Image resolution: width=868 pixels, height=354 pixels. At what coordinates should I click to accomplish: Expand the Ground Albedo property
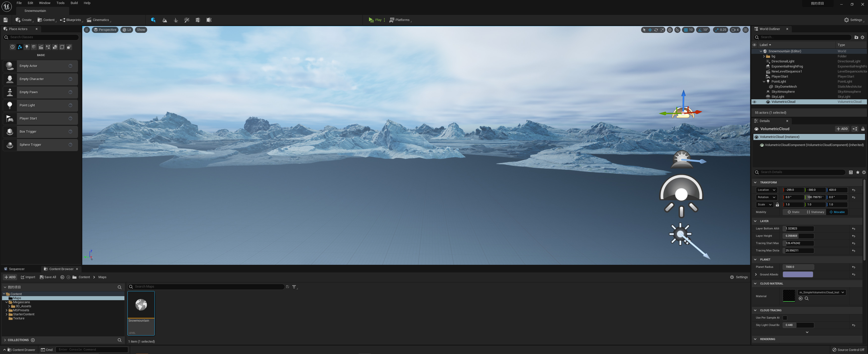(x=756, y=274)
